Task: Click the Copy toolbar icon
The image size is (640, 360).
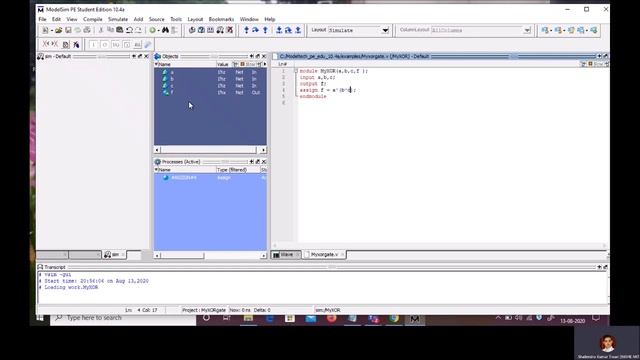Action: [110, 30]
